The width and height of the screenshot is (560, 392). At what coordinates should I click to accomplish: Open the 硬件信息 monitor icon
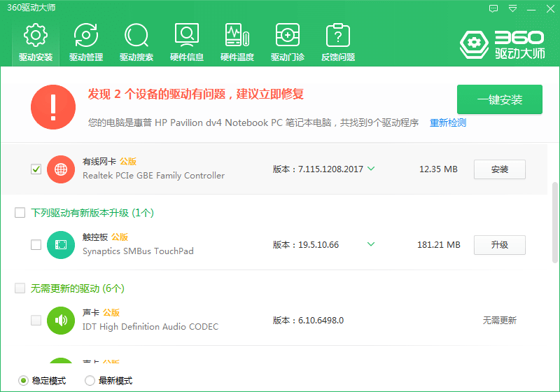(187, 35)
